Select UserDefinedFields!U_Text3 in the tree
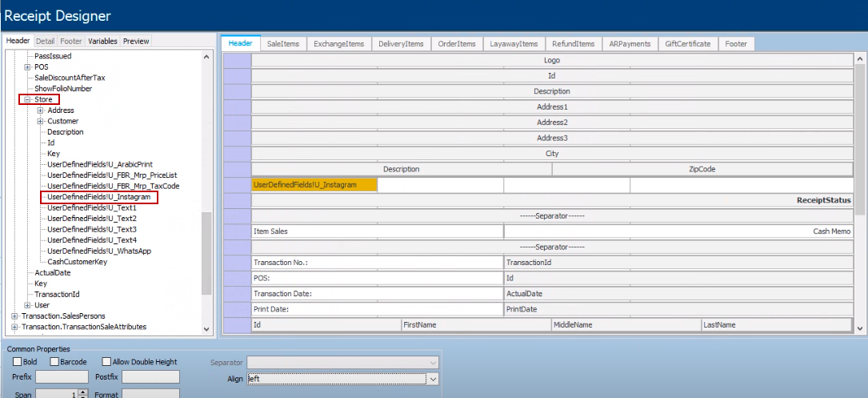This screenshot has height=398, width=868. [x=92, y=230]
